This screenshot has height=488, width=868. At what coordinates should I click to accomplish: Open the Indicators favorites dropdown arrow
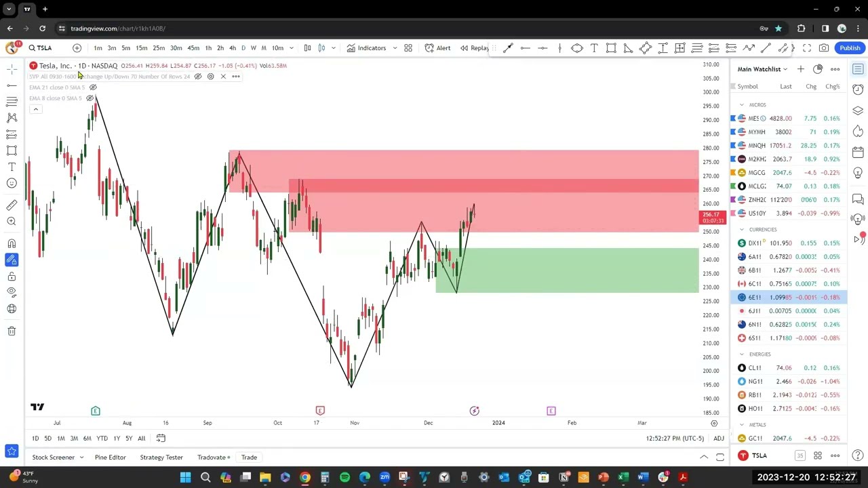tap(395, 48)
